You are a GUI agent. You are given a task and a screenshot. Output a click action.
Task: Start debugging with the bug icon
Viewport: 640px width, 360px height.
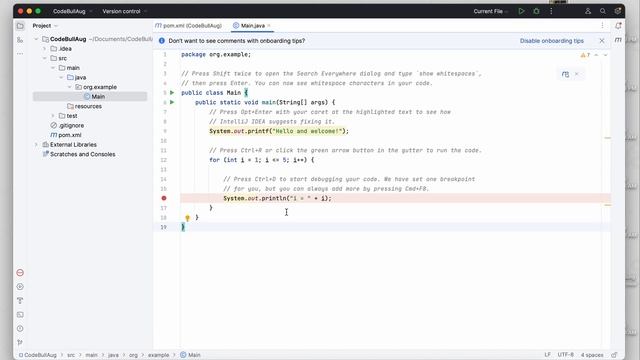tap(536, 11)
